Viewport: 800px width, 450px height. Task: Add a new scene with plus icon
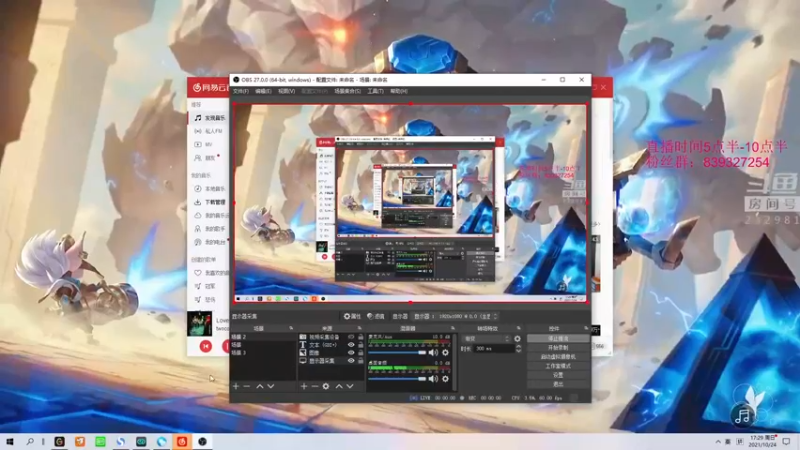pyautogui.click(x=236, y=386)
